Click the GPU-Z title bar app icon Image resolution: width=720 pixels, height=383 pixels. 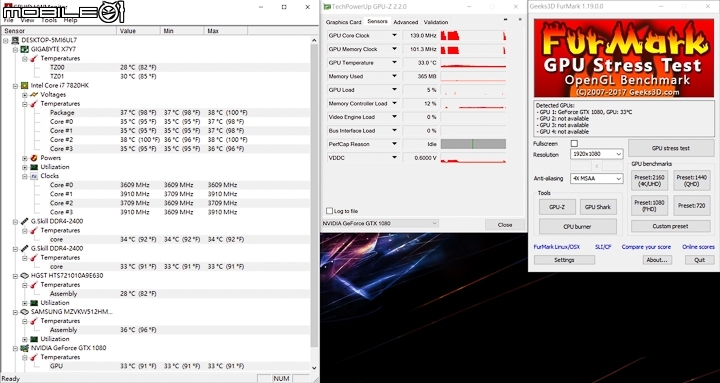[327, 7]
